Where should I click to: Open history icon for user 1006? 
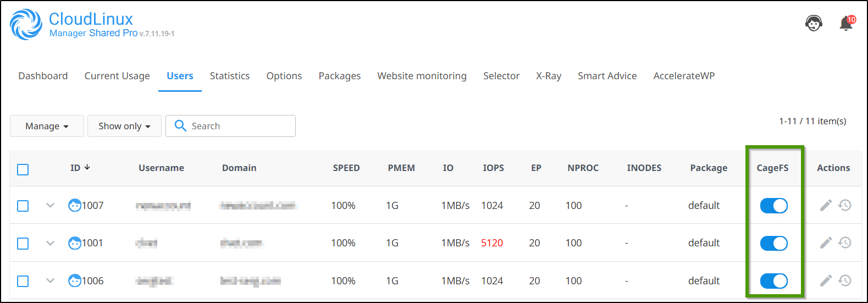pyautogui.click(x=845, y=280)
